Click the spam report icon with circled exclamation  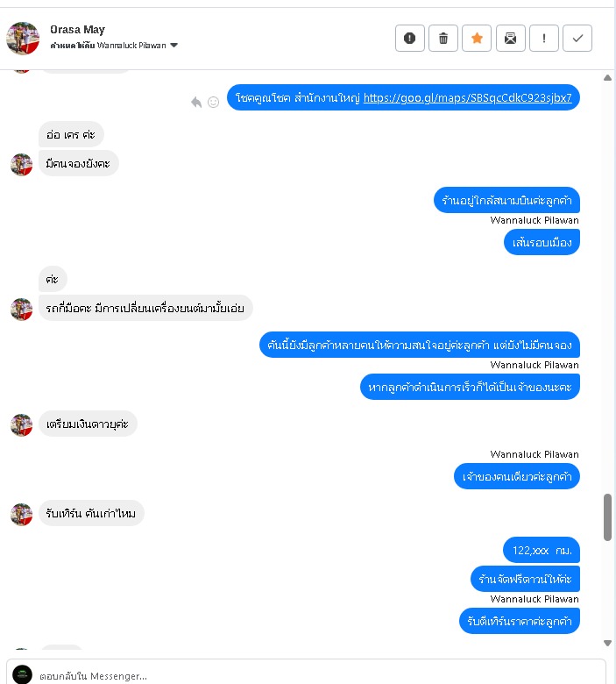click(410, 39)
